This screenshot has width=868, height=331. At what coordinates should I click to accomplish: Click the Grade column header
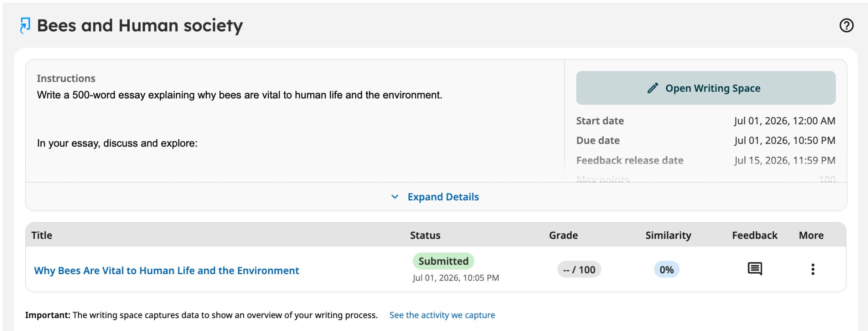tap(563, 236)
